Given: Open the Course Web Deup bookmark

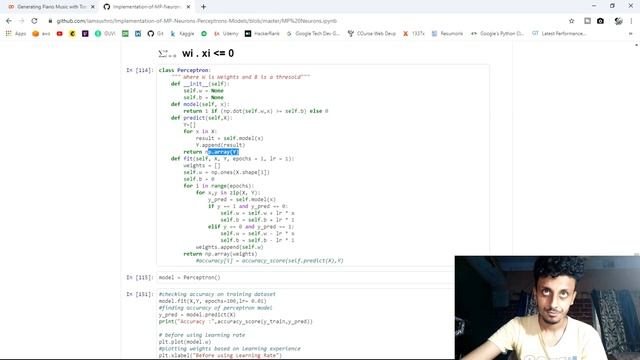Looking at the screenshot, I should [371, 33].
